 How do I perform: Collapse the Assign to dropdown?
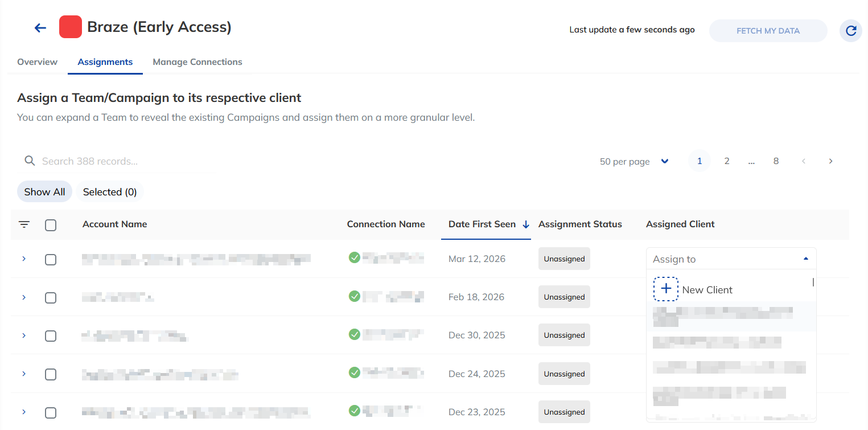(805, 259)
